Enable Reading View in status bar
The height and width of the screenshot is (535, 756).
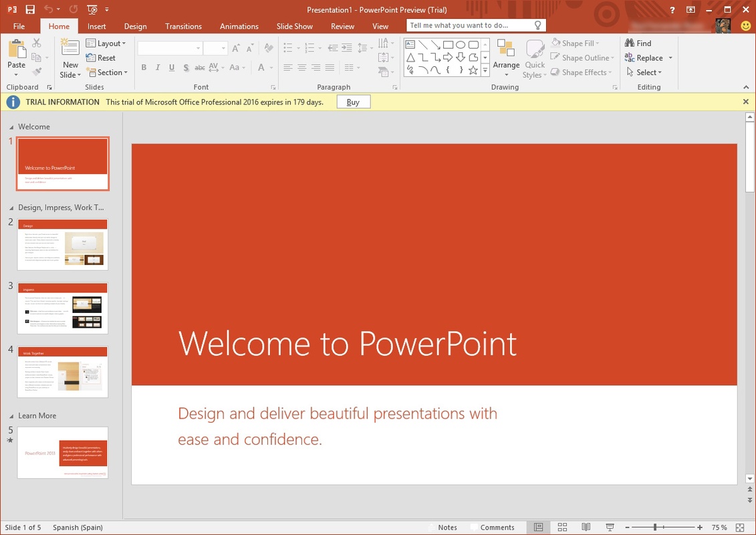point(586,528)
